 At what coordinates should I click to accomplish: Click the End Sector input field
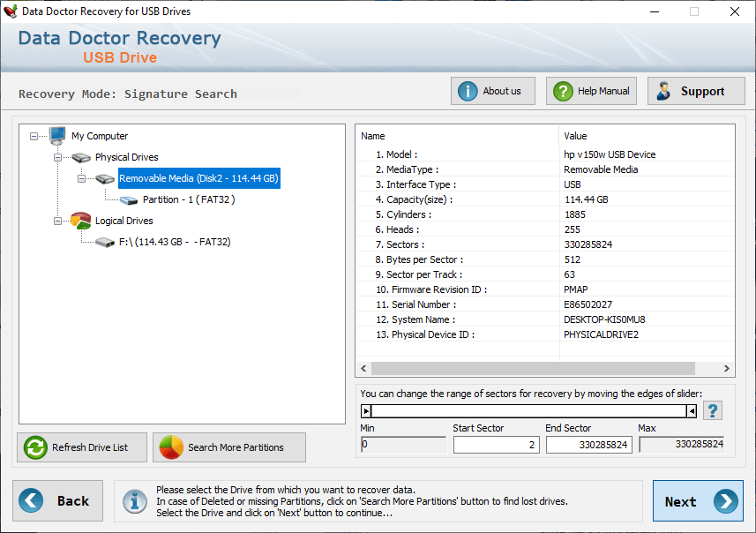[x=588, y=444]
